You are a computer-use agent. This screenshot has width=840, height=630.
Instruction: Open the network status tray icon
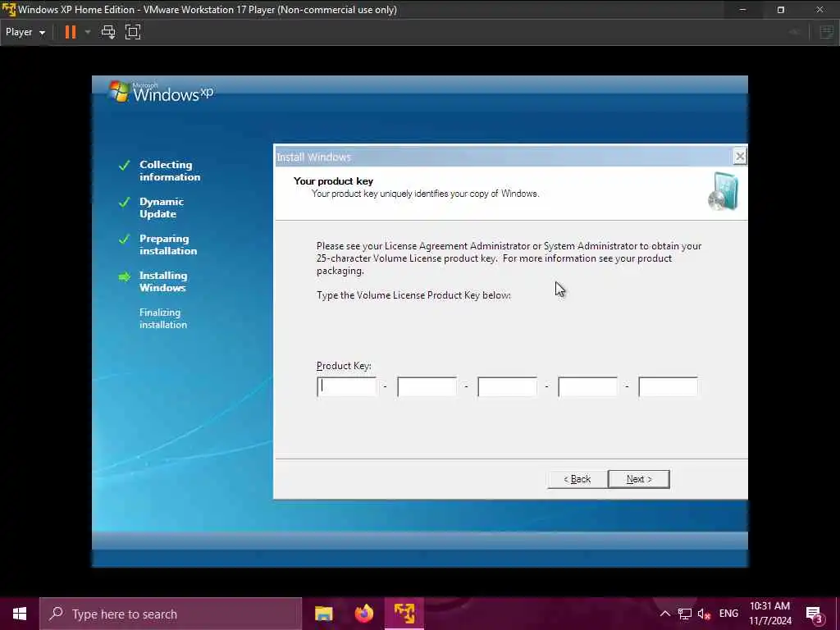[685, 614]
